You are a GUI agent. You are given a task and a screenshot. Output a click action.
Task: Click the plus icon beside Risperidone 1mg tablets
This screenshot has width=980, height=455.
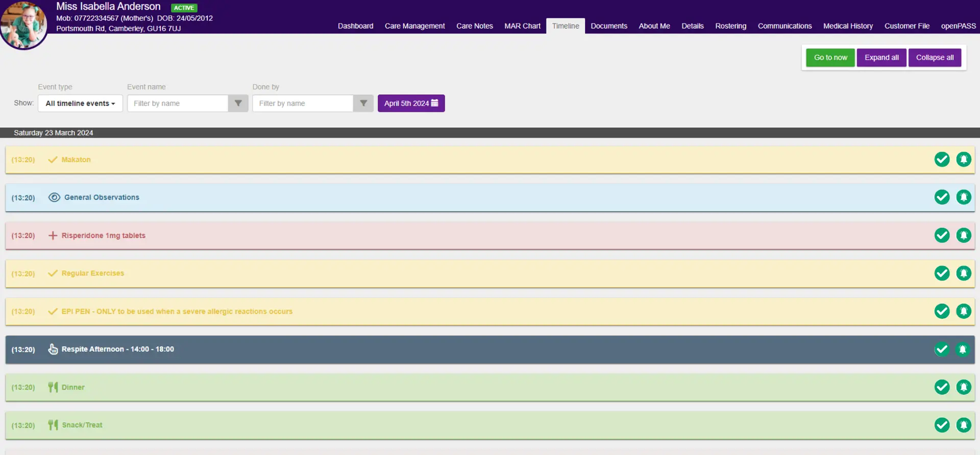53,235
